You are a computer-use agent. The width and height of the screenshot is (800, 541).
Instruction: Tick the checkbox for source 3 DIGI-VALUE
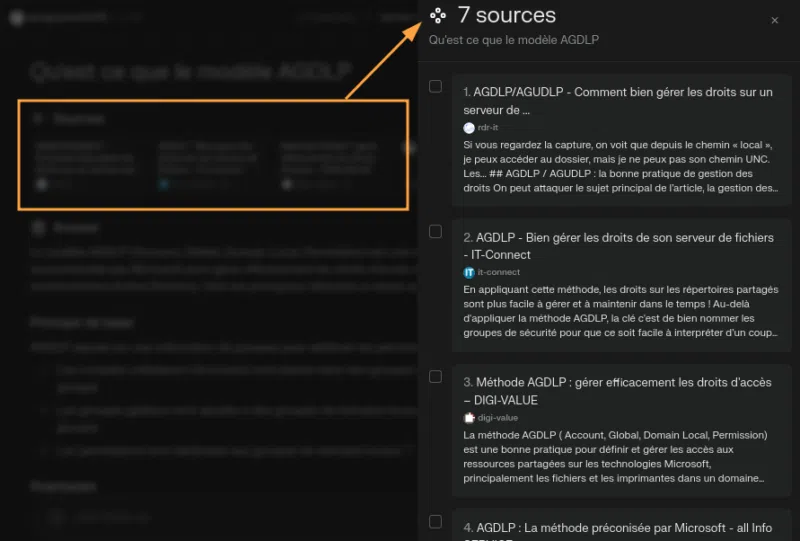point(435,377)
